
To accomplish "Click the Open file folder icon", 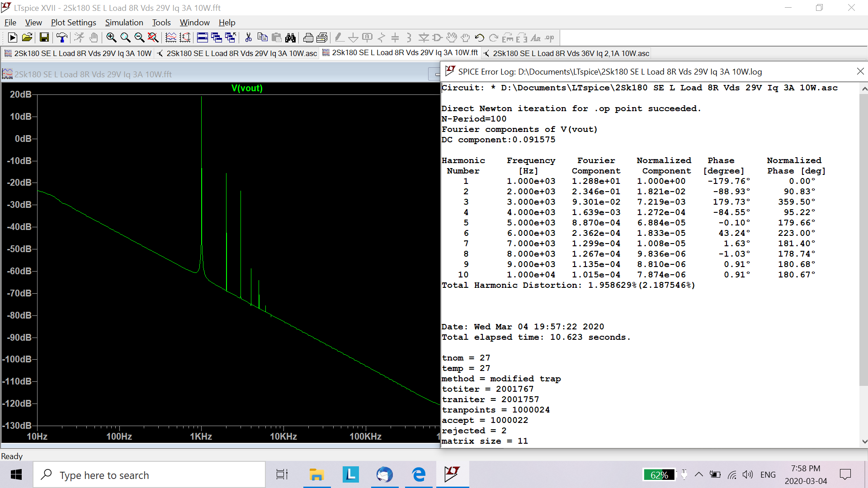I will point(27,38).
